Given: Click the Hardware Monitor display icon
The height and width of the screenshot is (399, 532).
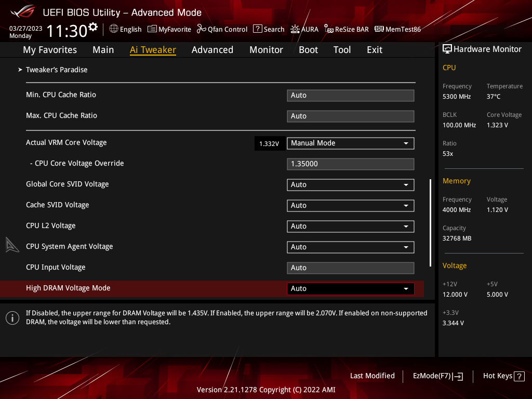Looking at the screenshot, I should [447, 49].
